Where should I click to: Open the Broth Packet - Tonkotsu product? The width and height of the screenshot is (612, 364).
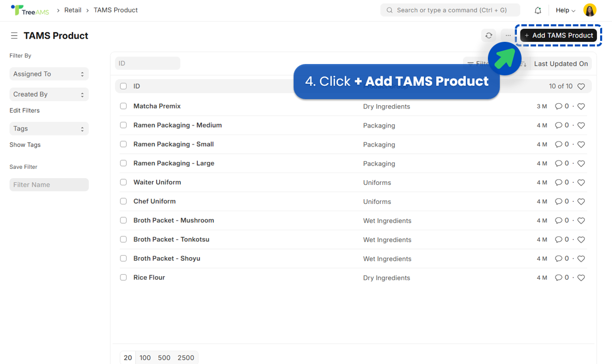click(x=171, y=239)
